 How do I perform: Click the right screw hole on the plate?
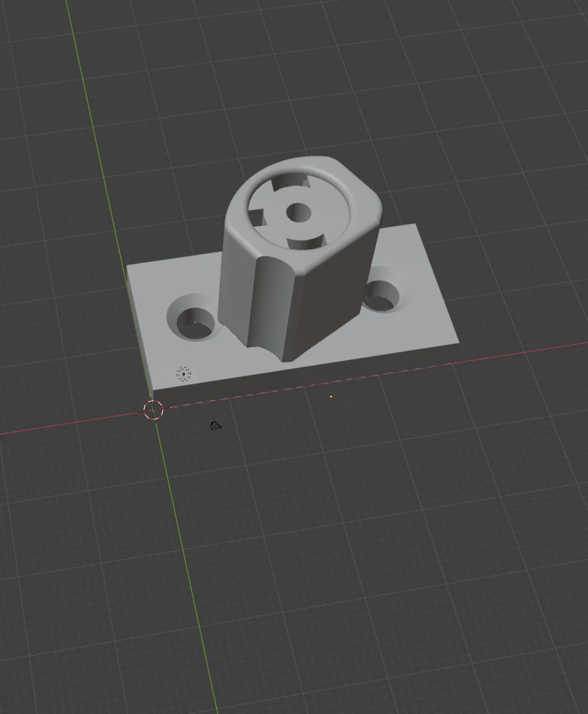point(382,295)
